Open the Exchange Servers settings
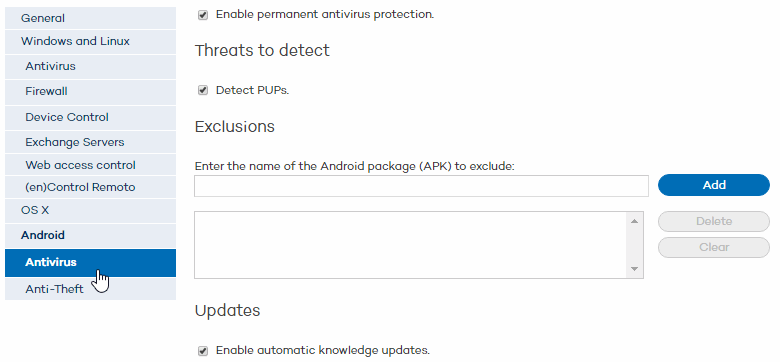780x362 pixels. coord(91,142)
